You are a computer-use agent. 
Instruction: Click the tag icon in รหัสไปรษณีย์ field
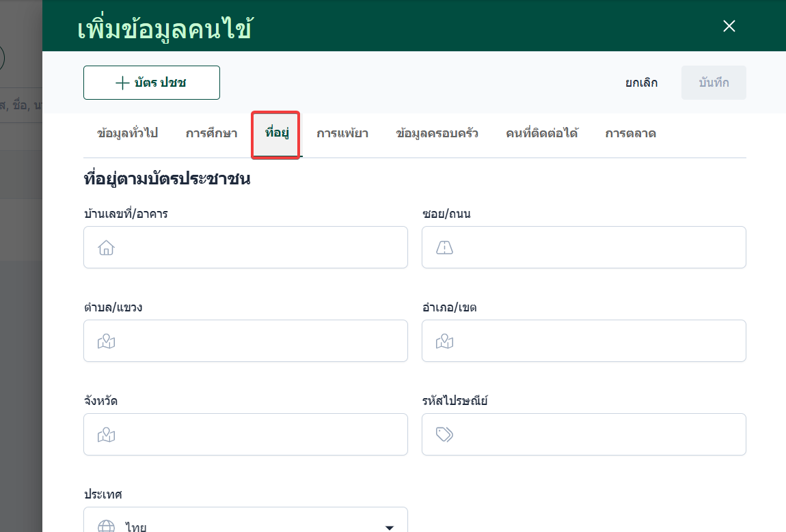click(444, 434)
